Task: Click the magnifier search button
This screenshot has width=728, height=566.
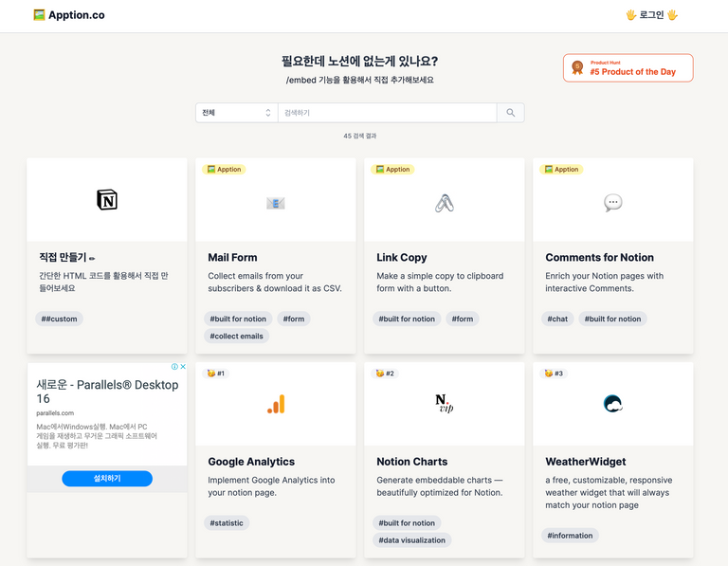Action: (510, 113)
